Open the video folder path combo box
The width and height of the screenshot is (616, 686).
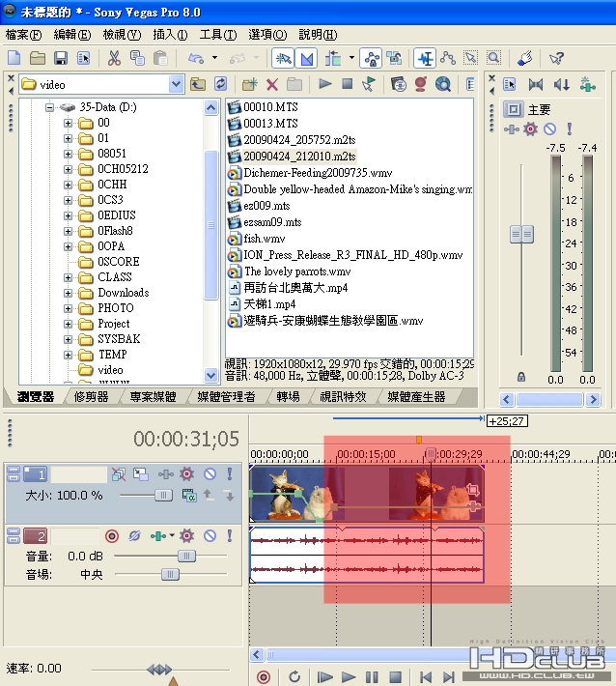100,84
